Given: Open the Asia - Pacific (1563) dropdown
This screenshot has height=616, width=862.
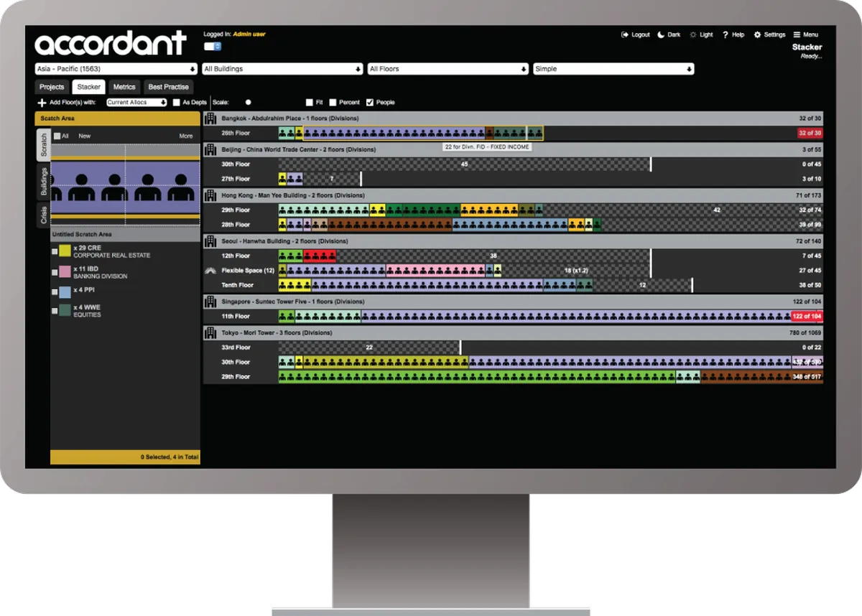Looking at the screenshot, I should point(116,69).
